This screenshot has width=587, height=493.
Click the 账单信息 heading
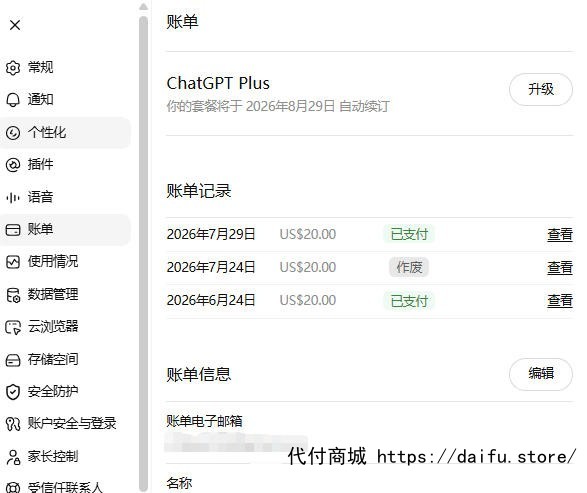(199, 375)
